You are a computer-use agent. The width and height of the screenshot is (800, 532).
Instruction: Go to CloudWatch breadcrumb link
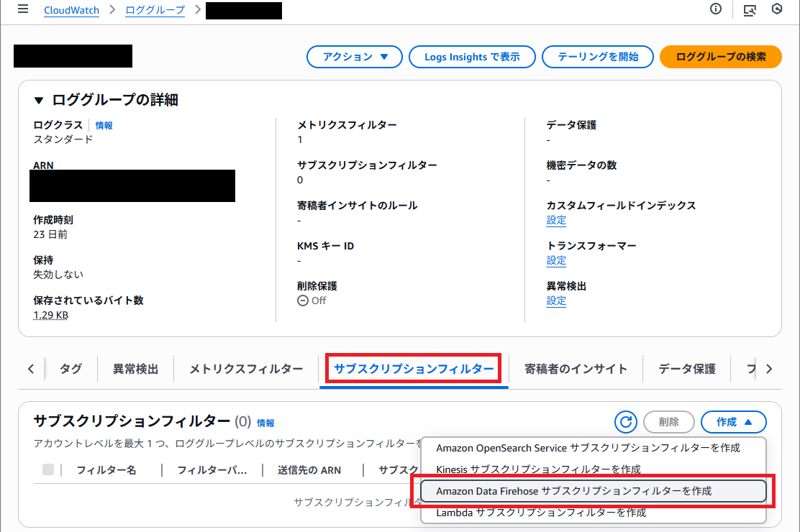(x=71, y=10)
